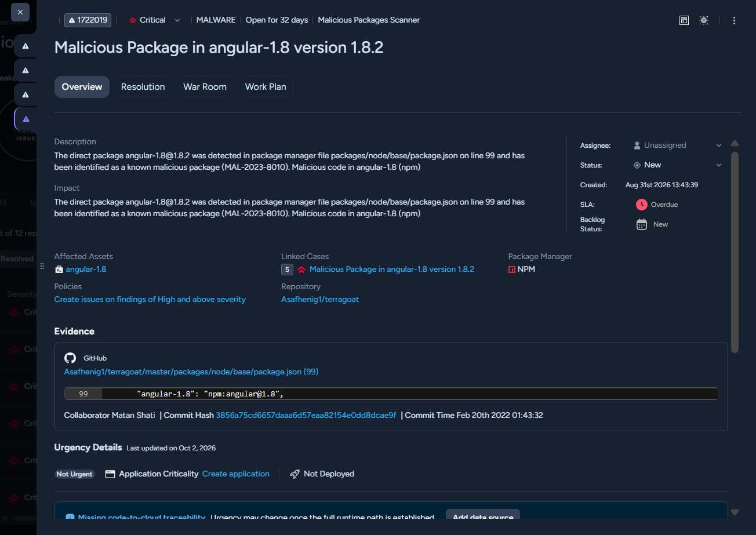756x535 pixels.
Task: Click the linked cases count badge 5
Action: tap(287, 270)
